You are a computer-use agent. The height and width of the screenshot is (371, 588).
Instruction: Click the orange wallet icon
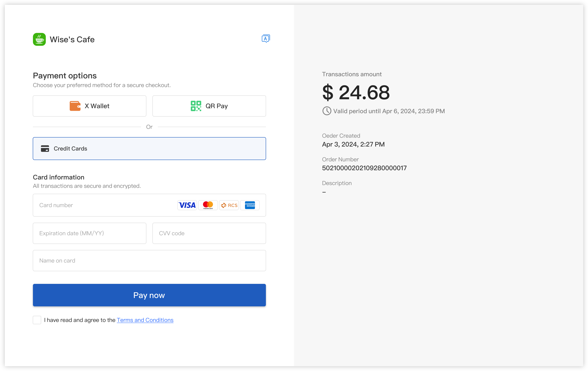click(x=75, y=106)
